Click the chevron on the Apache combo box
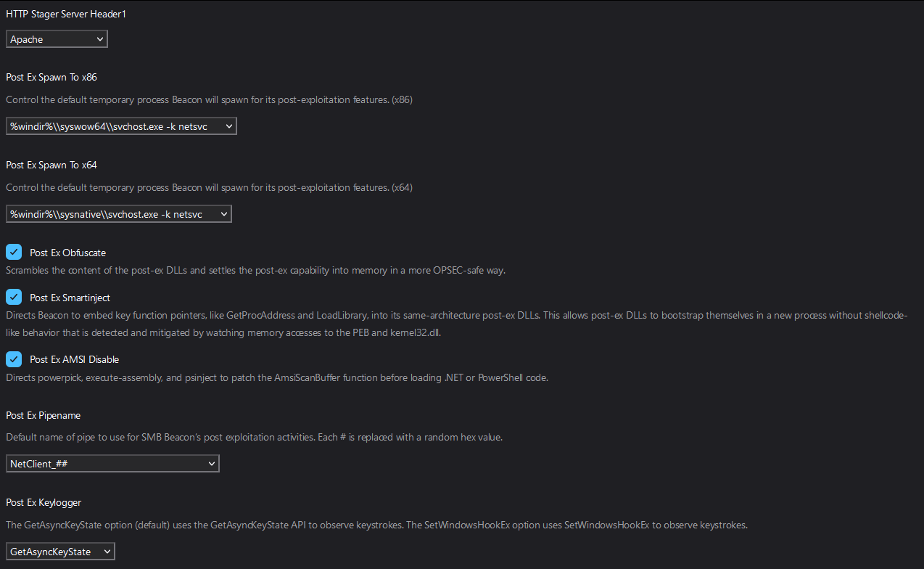 (x=100, y=38)
